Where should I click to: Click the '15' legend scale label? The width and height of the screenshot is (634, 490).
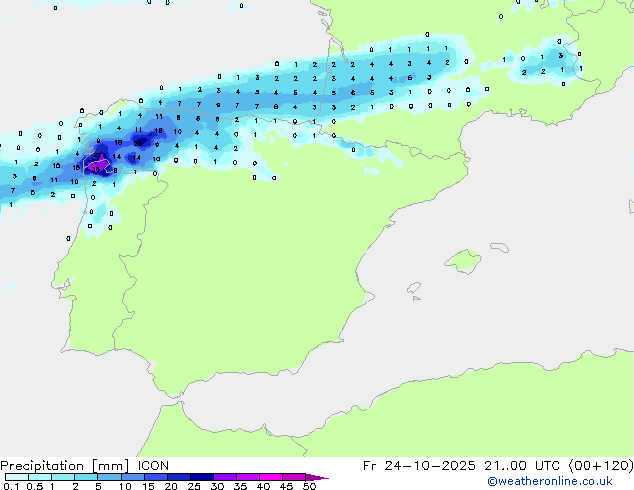(148, 486)
